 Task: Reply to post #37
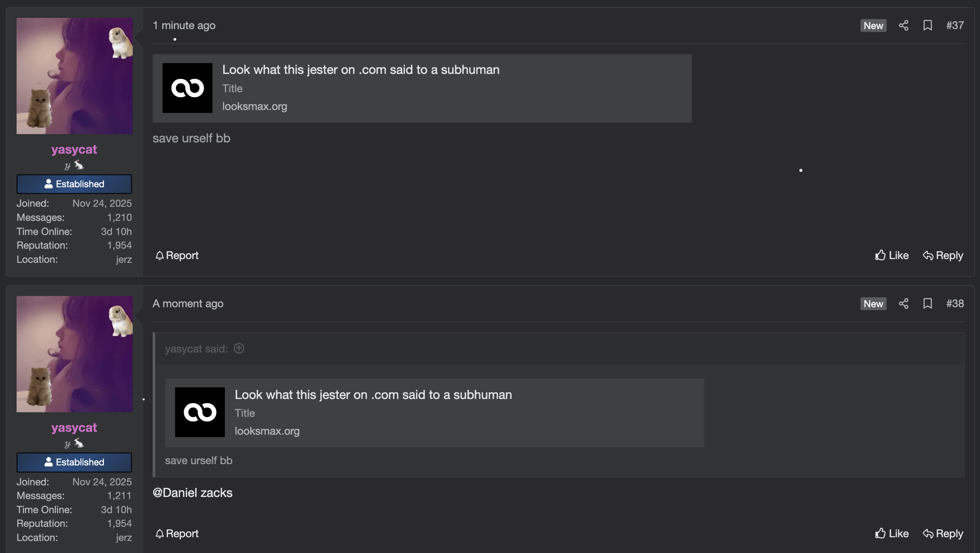click(943, 255)
